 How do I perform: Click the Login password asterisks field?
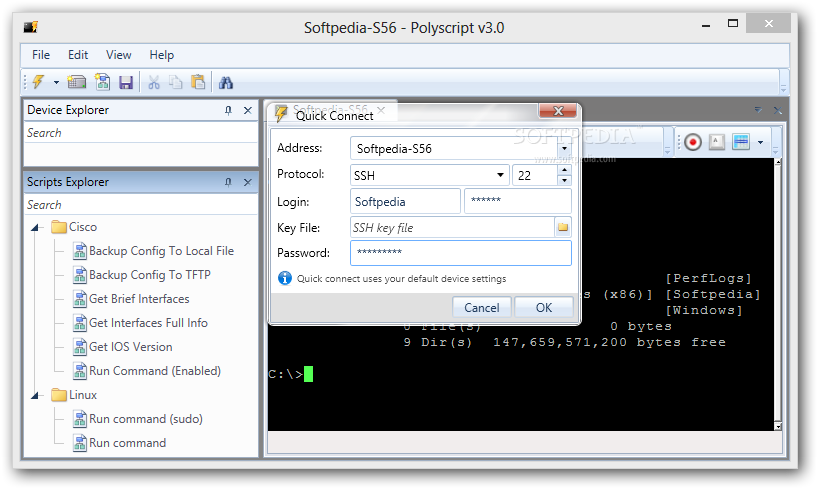[518, 201]
